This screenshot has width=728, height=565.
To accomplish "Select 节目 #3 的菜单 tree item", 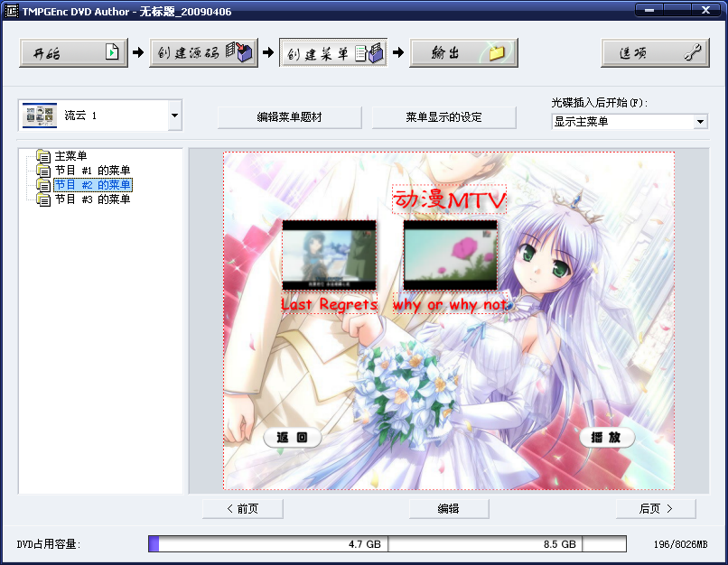I will pyautogui.click(x=92, y=199).
